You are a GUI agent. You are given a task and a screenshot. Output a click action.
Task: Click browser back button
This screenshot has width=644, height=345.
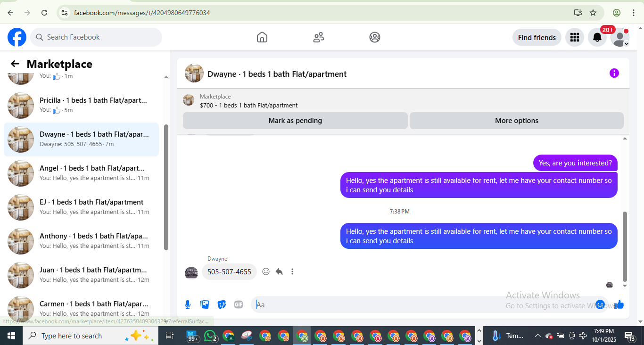[10, 13]
